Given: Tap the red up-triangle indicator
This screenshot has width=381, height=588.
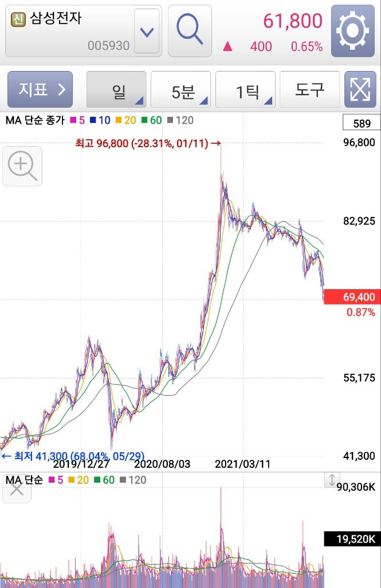Looking at the screenshot, I should click(x=227, y=46).
